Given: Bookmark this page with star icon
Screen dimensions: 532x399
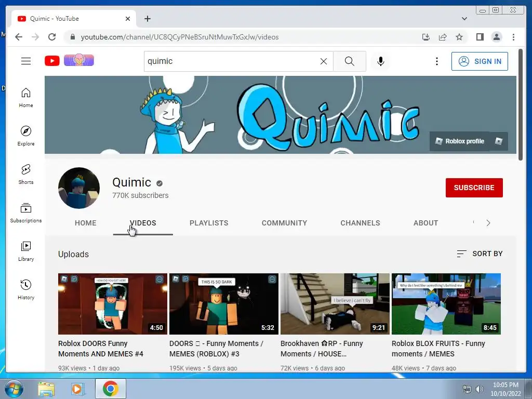Looking at the screenshot, I should (459, 37).
